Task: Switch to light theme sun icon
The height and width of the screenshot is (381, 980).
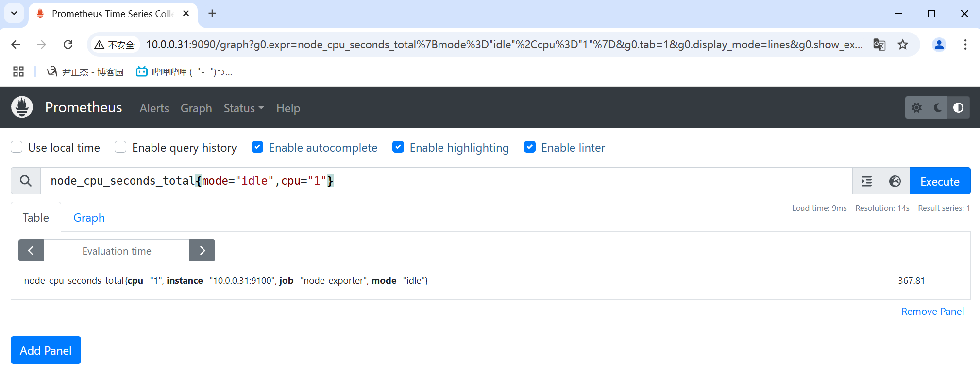Action: pyautogui.click(x=916, y=107)
